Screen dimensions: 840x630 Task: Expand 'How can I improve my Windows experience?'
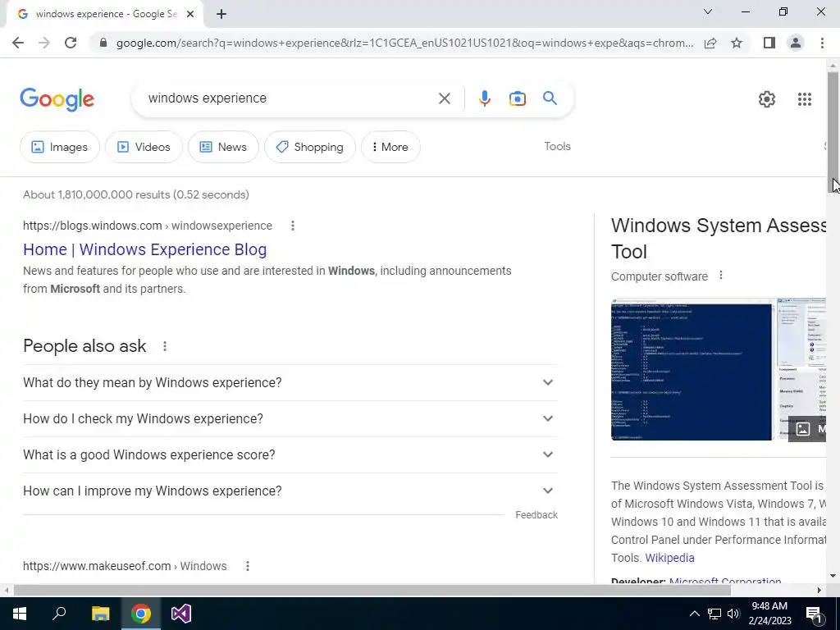290,491
